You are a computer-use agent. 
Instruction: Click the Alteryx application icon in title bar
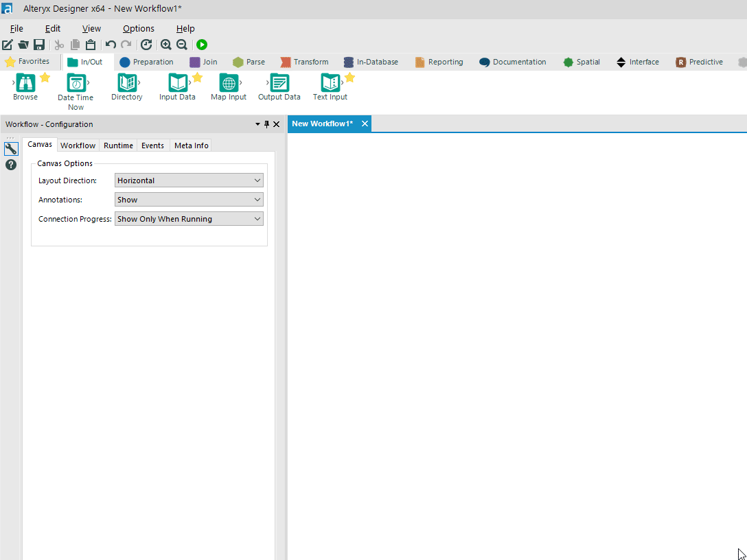[7, 8]
